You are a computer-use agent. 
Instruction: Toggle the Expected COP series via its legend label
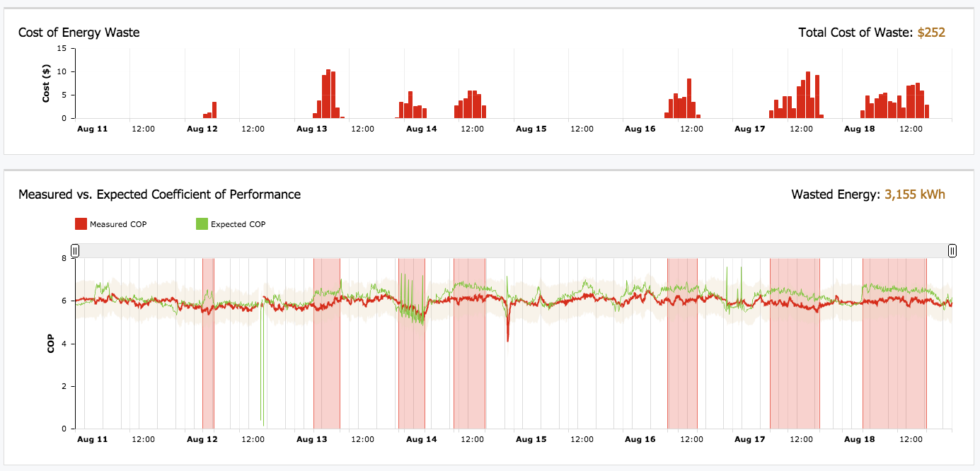(238, 225)
